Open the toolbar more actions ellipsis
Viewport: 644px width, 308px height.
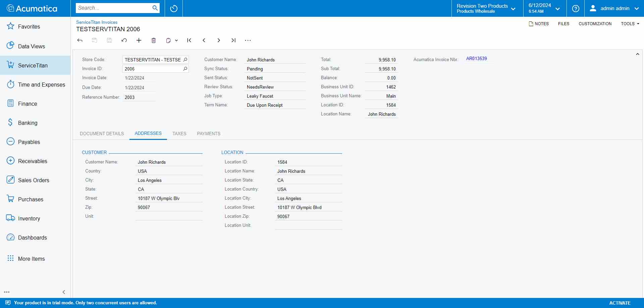point(248,40)
